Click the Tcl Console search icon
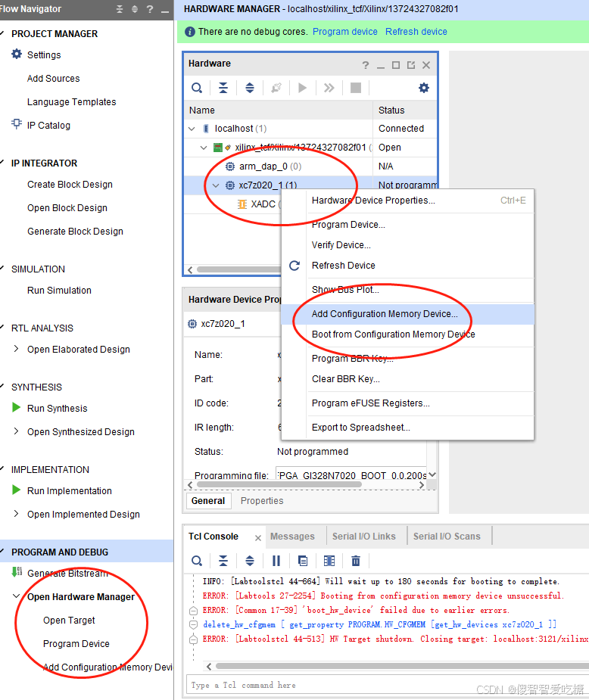 pyautogui.click(x=197, y=562)
